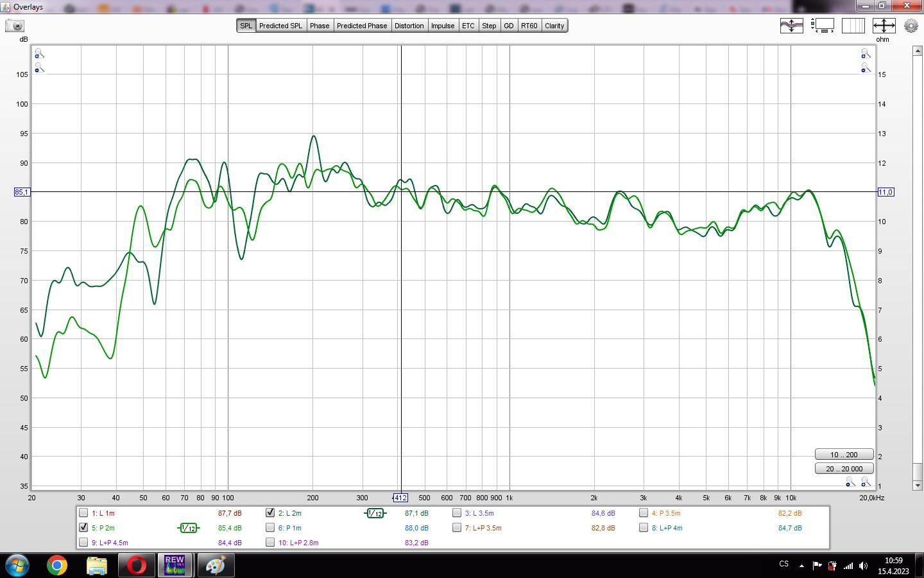The image size is (924, 578).
Task: Click the scrollbar down arrow at right
Action: coord(917,486)
